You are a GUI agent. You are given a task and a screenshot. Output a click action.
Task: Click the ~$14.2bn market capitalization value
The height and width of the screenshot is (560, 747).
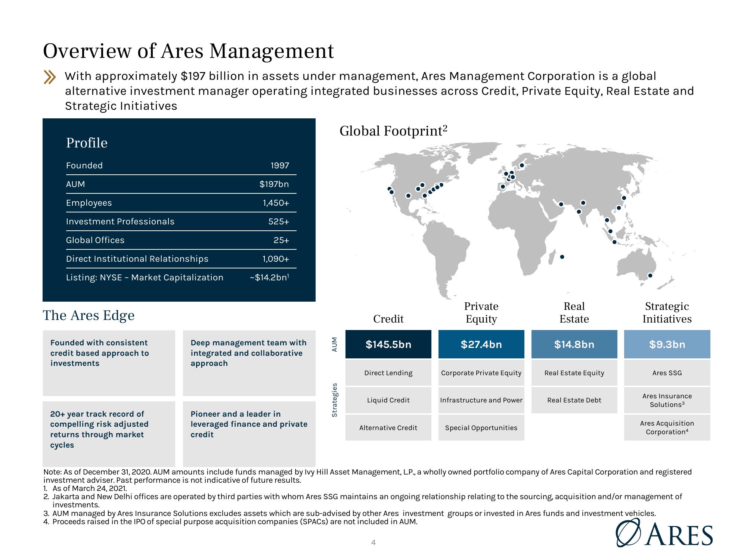tap(269, 277)
